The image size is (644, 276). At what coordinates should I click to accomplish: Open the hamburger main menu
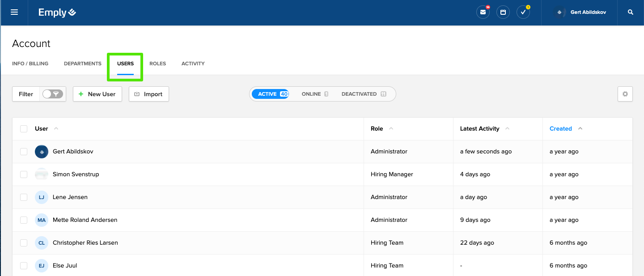(x=14, y=13)
